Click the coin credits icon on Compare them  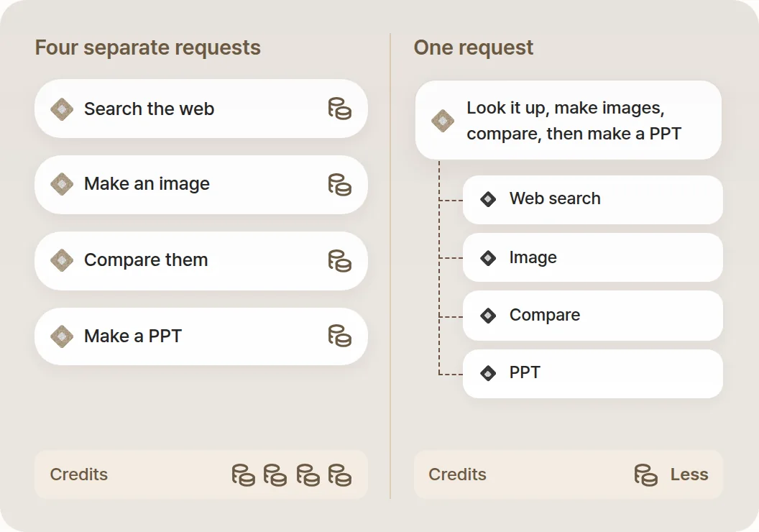[340, 261]
